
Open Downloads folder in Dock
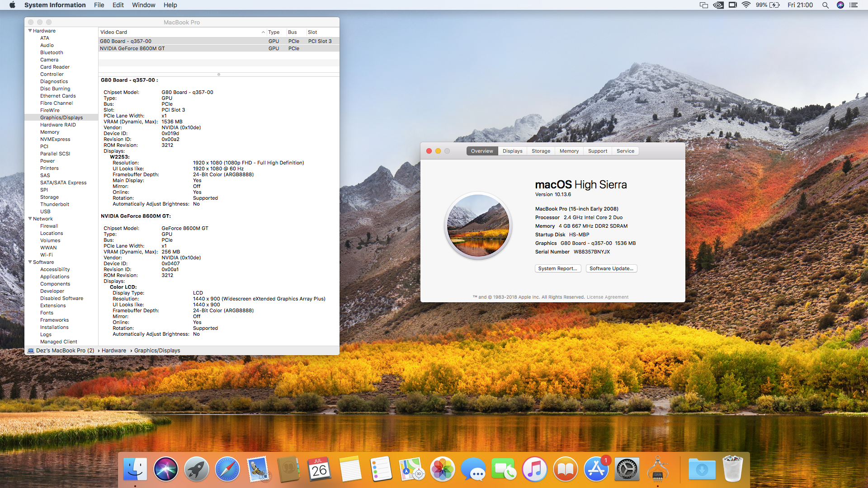tap(702, 469)
